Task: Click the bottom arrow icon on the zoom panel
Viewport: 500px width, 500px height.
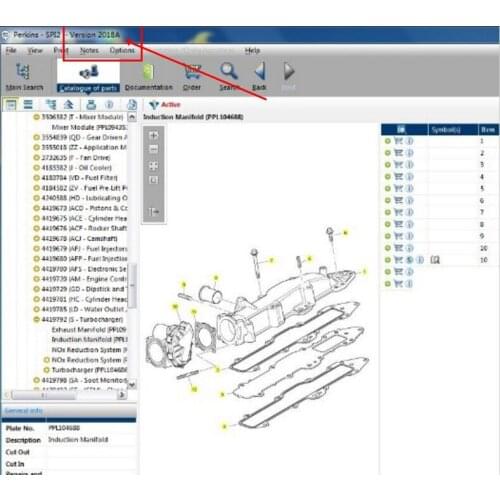Action: click(x=153, y=212)
